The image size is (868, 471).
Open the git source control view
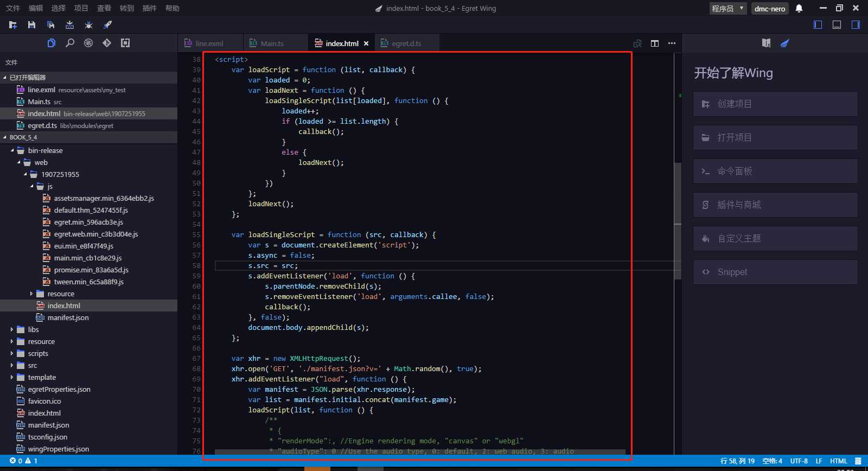coord(107,43)
